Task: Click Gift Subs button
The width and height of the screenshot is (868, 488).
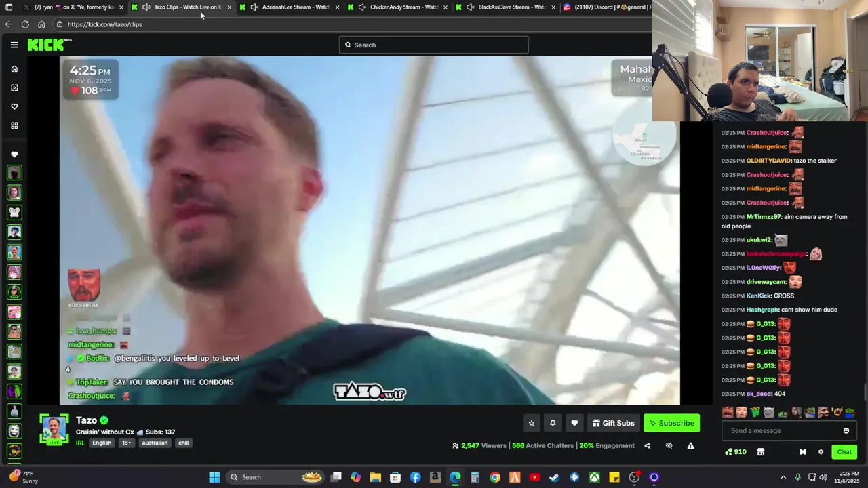Action: click(613, 423)
